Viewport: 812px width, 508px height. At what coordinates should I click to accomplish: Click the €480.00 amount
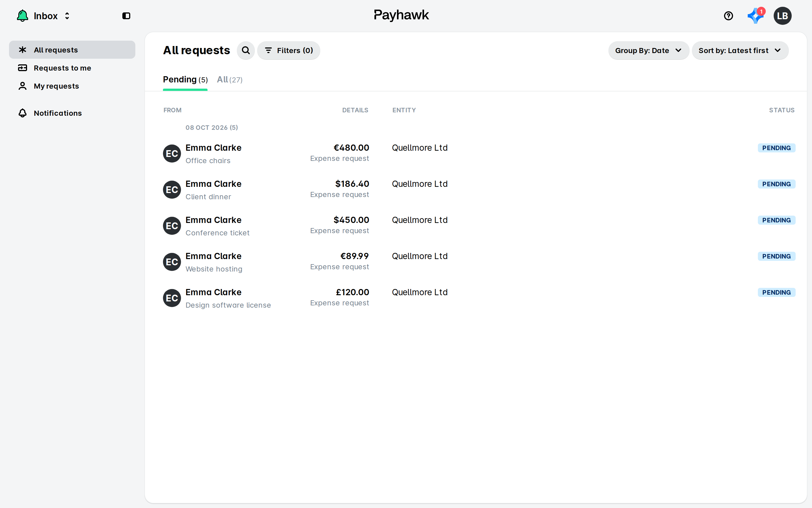coord(351,148)
